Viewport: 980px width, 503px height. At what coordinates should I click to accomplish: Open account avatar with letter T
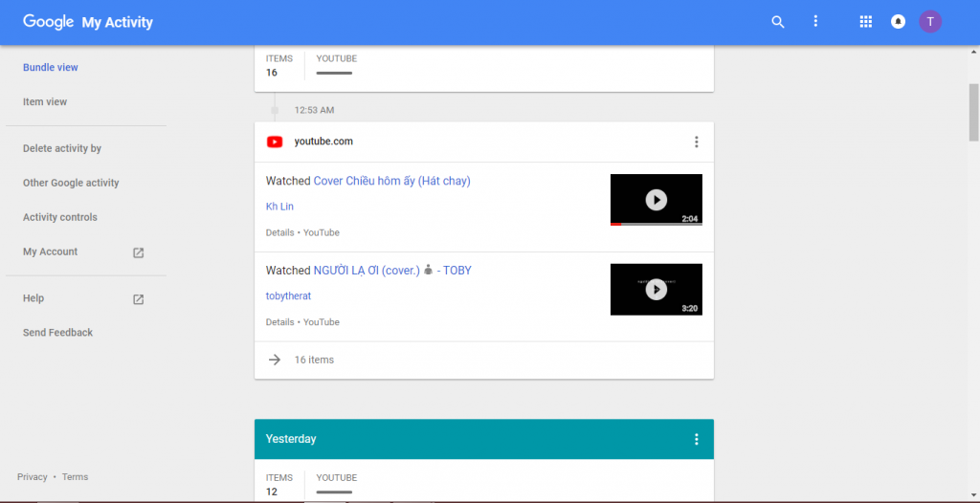pos(930,22)
